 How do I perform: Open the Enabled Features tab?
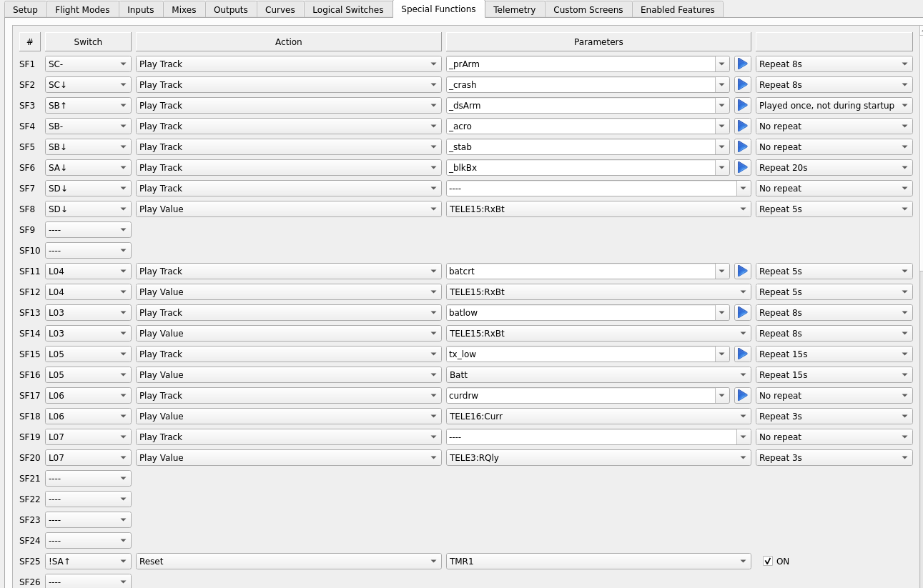[x=678, y=10]
